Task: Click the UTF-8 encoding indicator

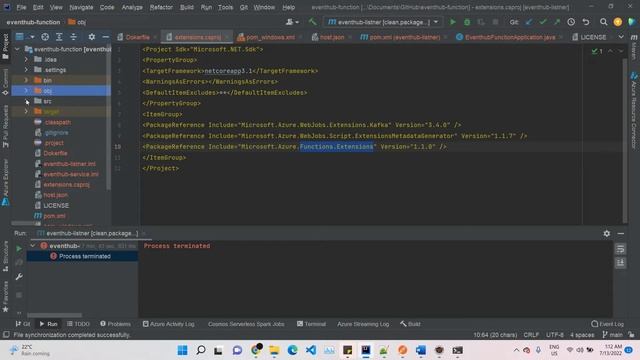Action: pyautogui.click(x=554, y=335)
